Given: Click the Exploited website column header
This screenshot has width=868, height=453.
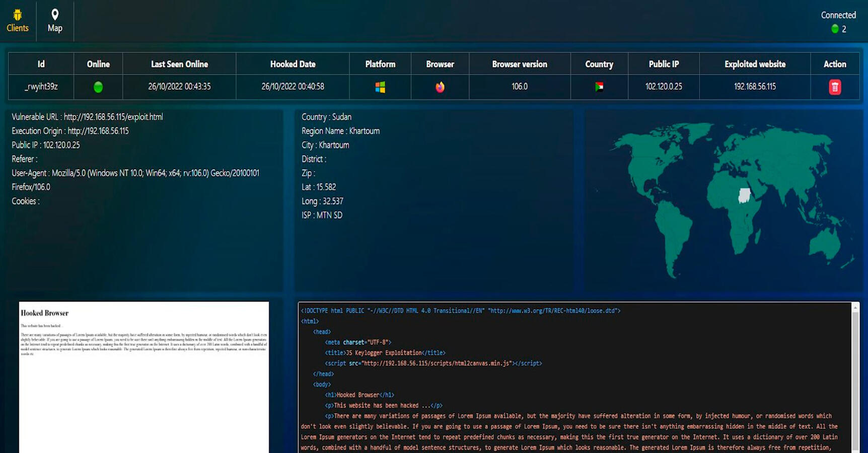Looking at the screenshot, I should tap(755, 64).
